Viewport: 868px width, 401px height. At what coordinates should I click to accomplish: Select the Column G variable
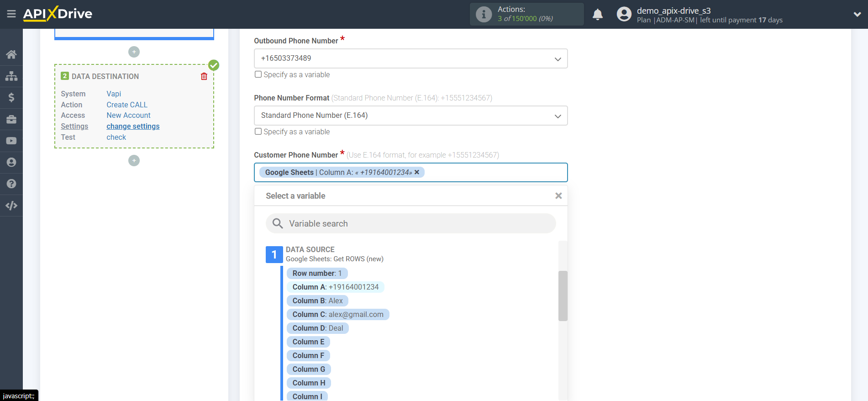(x=309, y=369)
